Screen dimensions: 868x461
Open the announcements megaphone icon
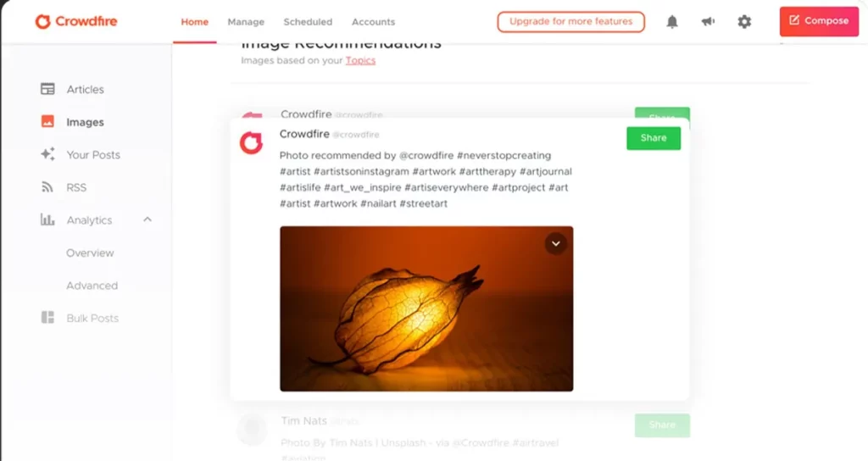tap(708, 21)
